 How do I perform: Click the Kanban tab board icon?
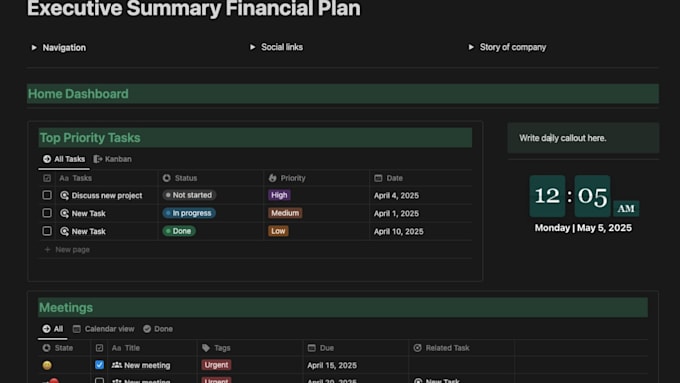(98, 159)
